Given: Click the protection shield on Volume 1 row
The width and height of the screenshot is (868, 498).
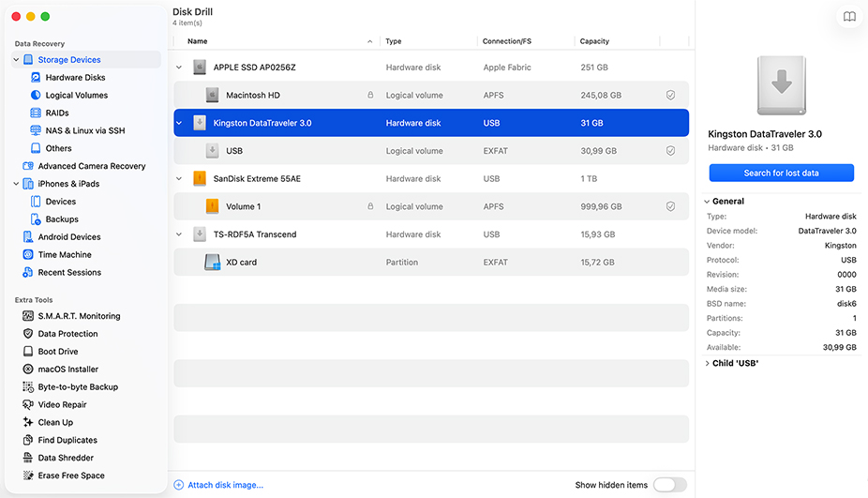Looking at the screenshot, I should click(x=670, y=206).
